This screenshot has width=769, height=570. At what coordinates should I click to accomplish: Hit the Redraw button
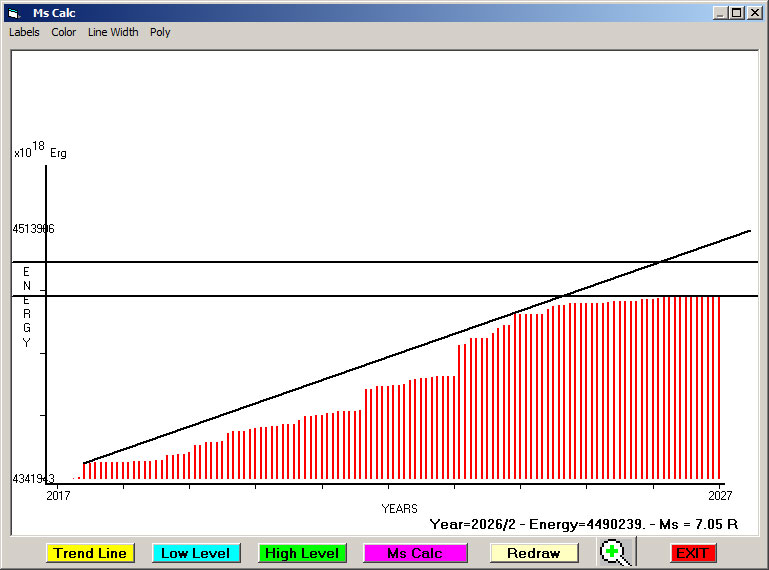point(533,553)
